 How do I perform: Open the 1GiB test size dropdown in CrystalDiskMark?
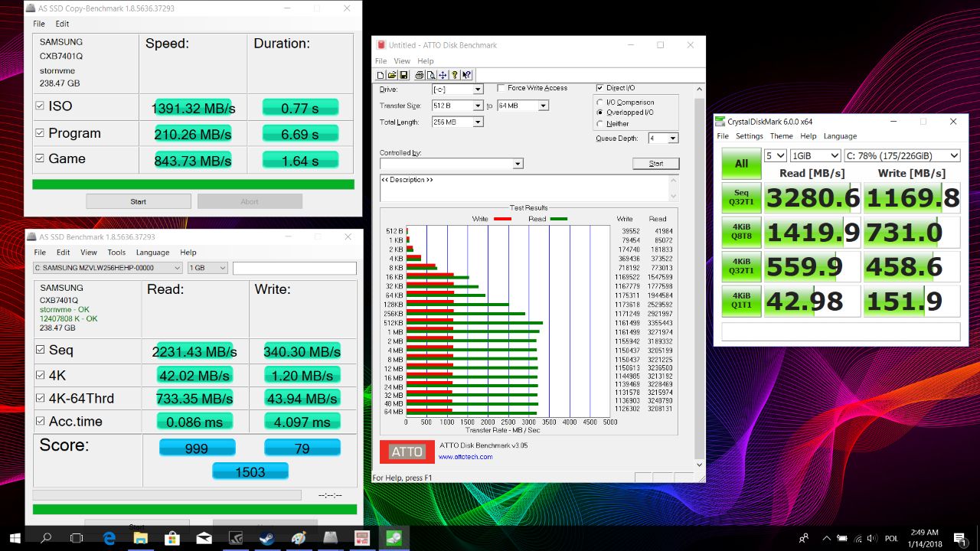coord(815,155)
